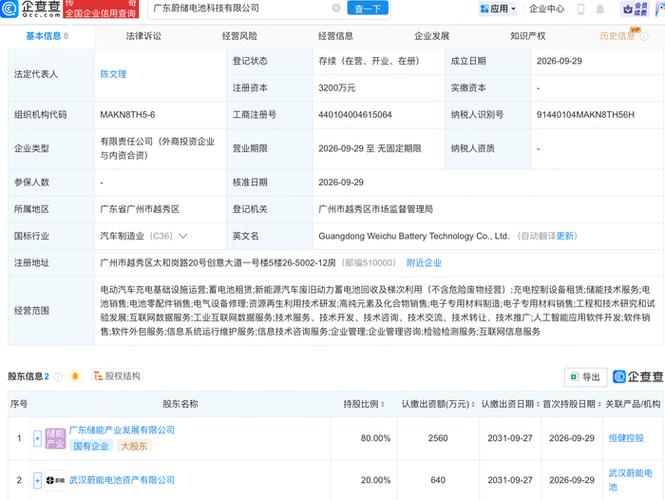Screen dimensions: 665x500
Task: Click 更新 link beside English name
Action: (564, 236)
